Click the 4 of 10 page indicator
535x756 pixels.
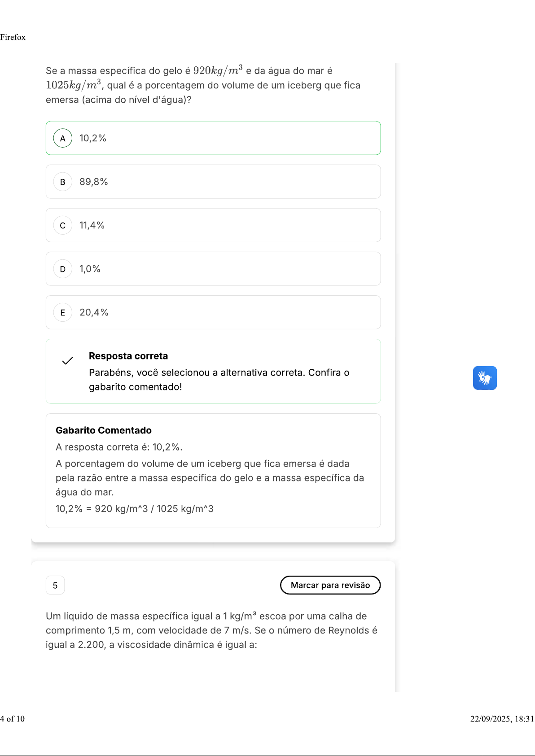click(13, 719)
